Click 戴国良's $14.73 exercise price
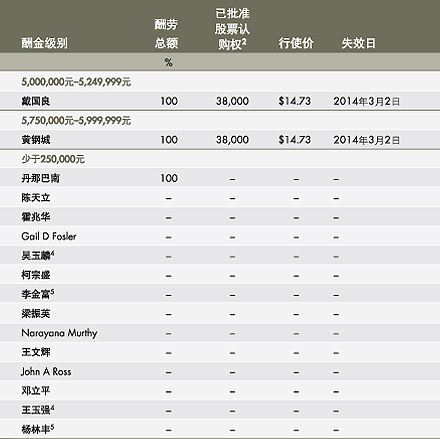This screenshot has width=440, height=439. (x=295, y=101)
